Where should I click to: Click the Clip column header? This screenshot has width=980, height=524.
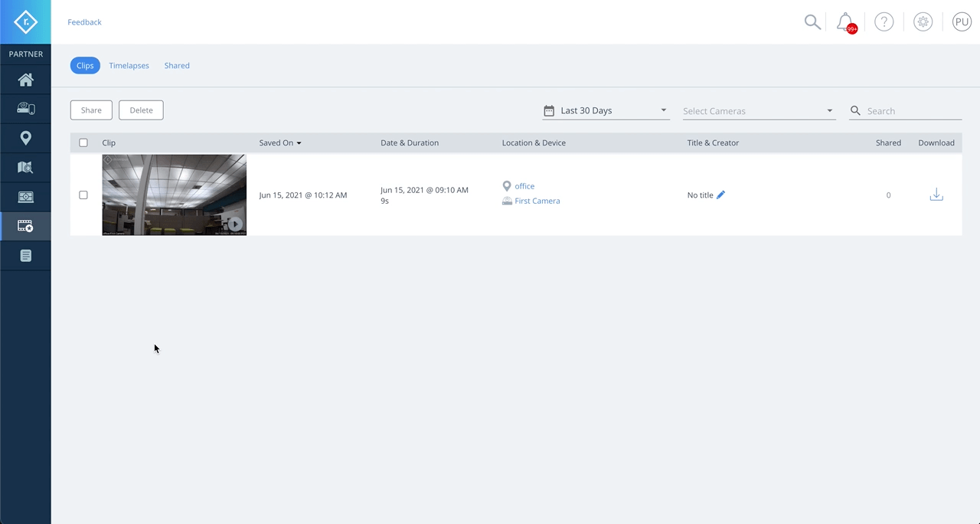pos(109,142)
